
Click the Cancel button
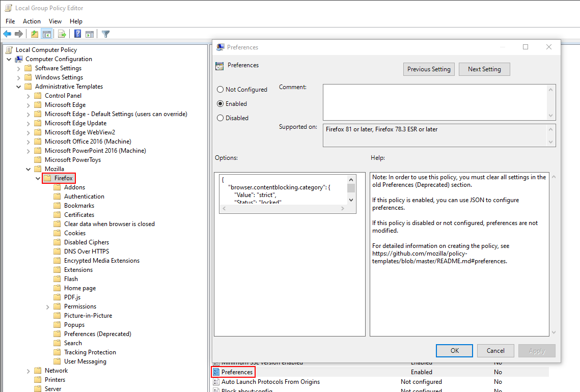tap(495, 351)
